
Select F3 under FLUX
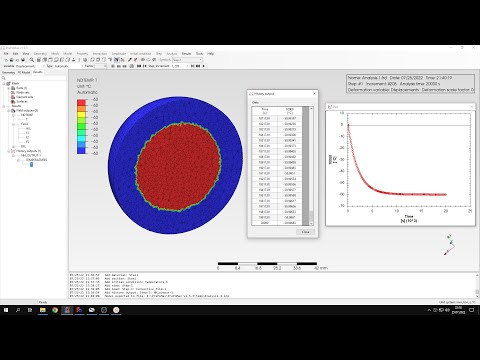tap(28, 142)
